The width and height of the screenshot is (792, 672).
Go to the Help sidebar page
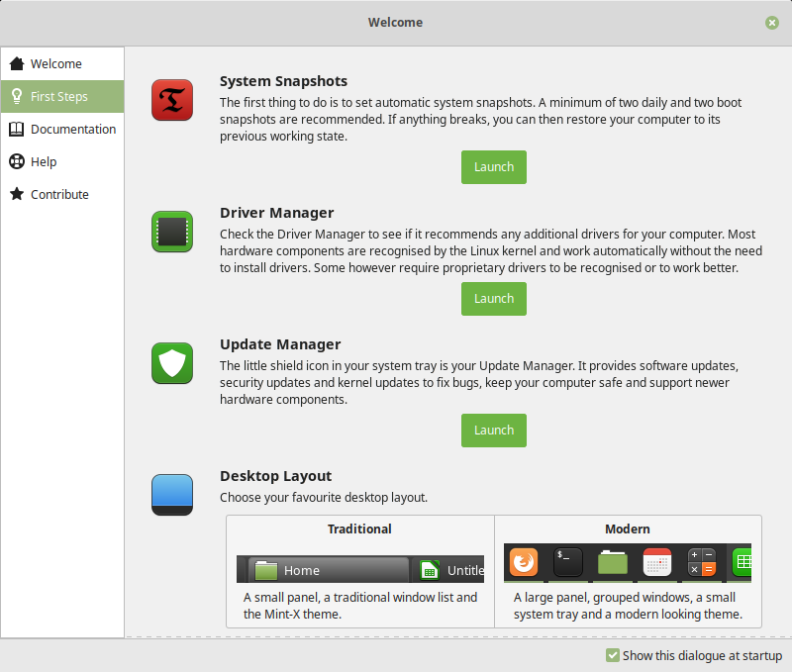[62, 161]
